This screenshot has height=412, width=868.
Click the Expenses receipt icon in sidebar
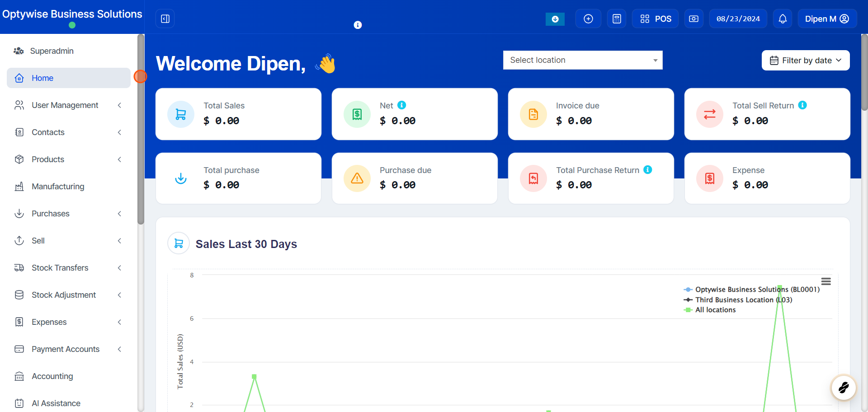[19, 322]
